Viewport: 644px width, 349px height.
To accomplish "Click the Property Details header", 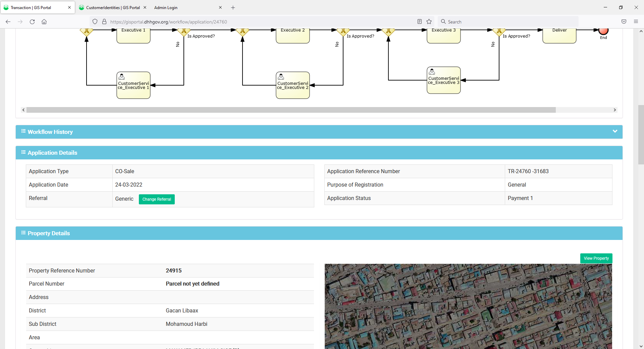I will point(319,233).
